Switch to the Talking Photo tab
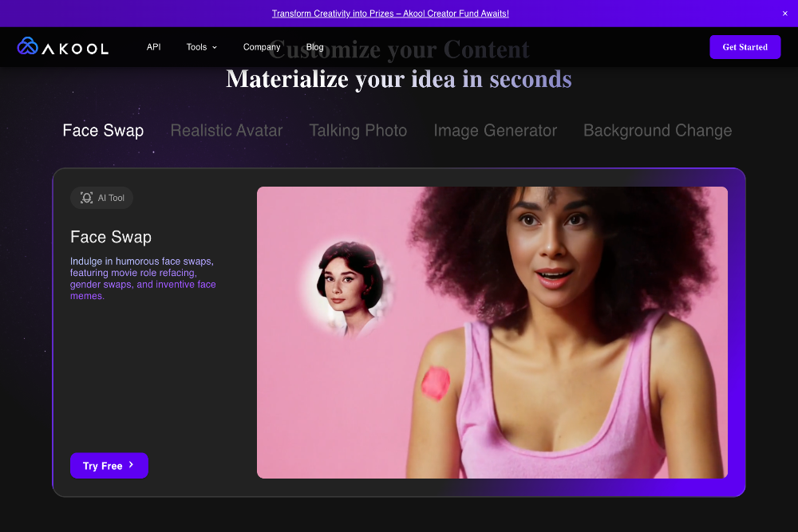Viewport: 798px width, 532px height. click(358, 130)
